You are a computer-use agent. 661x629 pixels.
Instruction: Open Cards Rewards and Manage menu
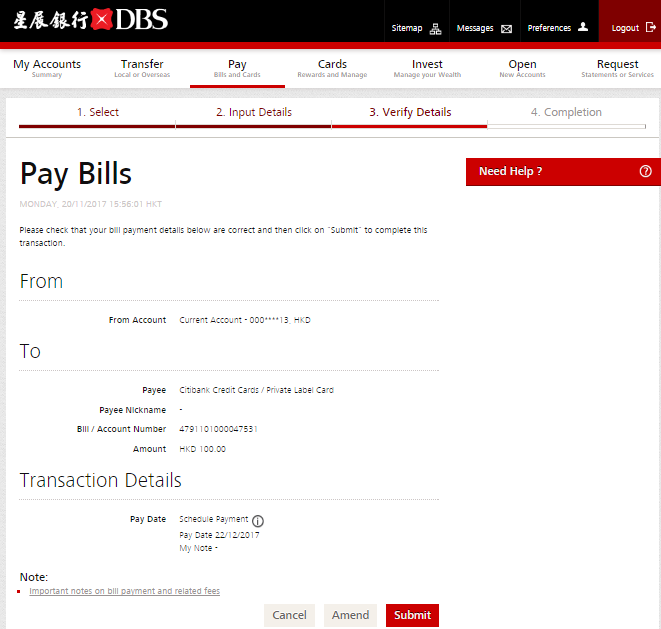332,68
